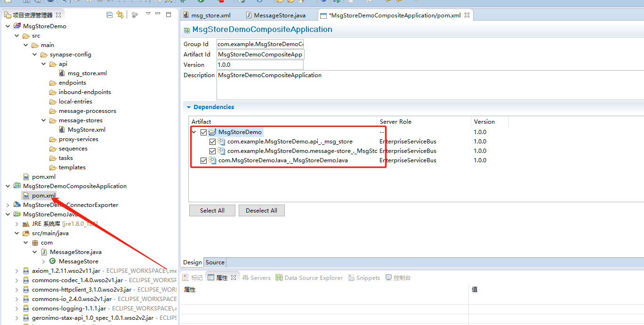Click the msg_store.xml file icon in the api folder
The width and height of the screenshot is (644, 325).
click(x=62, y=73)
